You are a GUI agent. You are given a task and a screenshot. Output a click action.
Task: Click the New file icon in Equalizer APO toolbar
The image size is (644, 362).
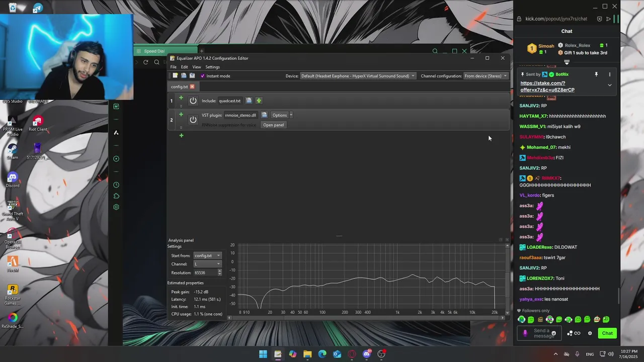[x=175, y=76]
